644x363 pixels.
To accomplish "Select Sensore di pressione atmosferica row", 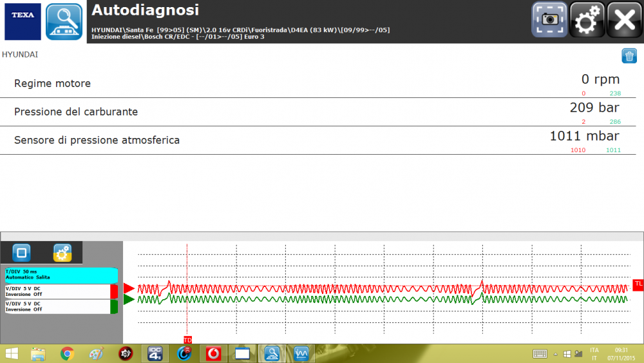I will coord(316,140).
